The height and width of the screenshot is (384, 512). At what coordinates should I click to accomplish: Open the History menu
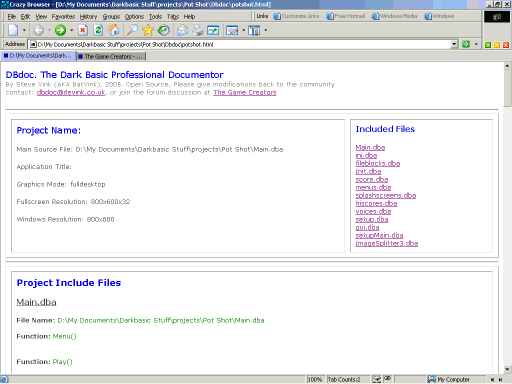click(x=88, y=16)
